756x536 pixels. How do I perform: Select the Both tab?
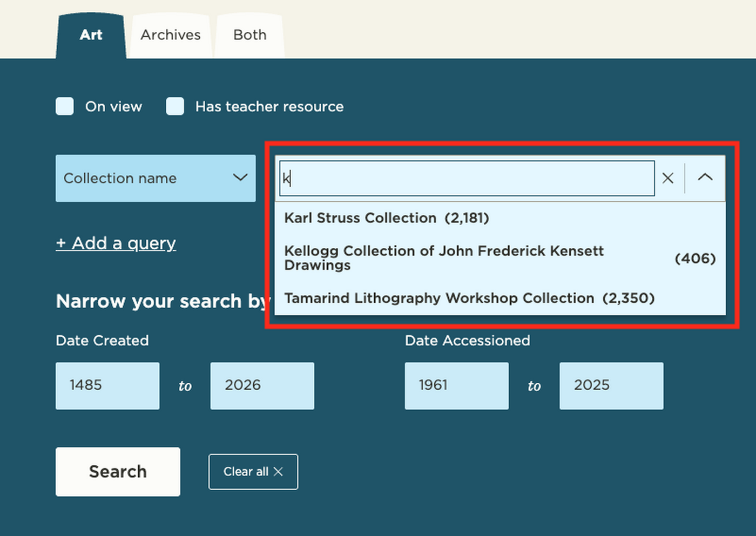click(249, 35)
